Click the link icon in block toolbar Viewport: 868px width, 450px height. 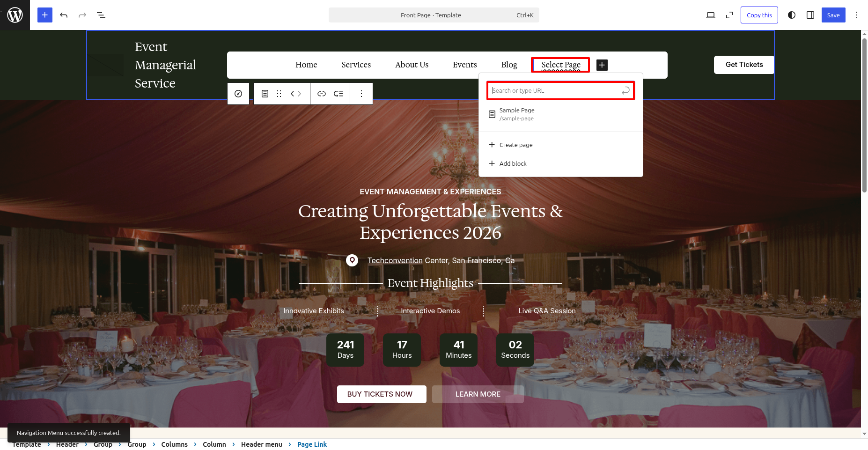(321, 94)
